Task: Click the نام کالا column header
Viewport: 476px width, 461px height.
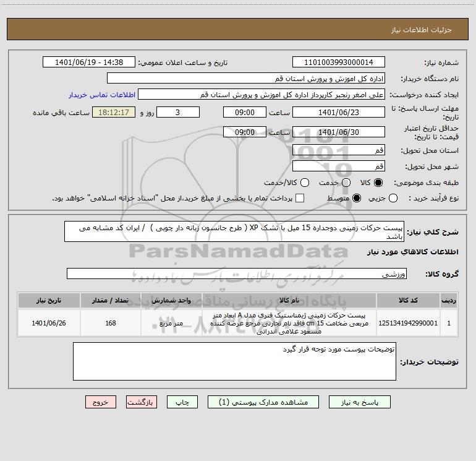Action: point(289,300)
